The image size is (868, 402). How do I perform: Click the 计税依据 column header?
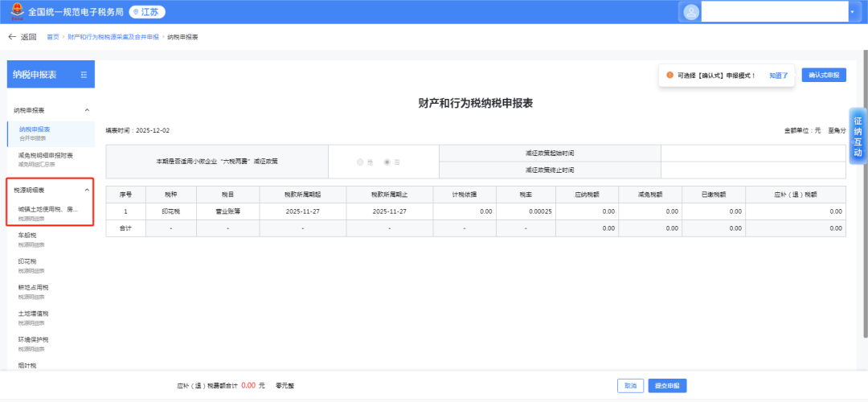pyautogui.click(x=464, y=195)
